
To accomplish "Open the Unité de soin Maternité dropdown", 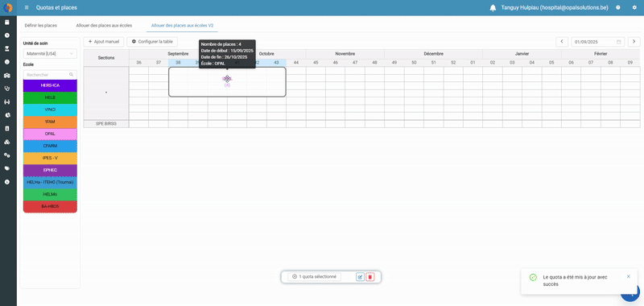I will 50,53.
